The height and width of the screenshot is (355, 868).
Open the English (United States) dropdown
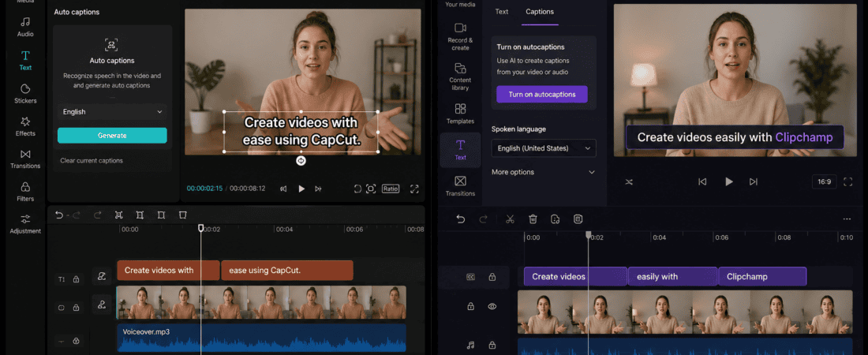click(x=544, y=148)
